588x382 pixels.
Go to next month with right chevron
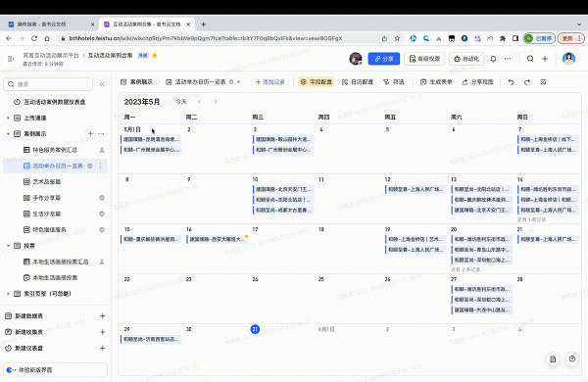pos(216,102)
